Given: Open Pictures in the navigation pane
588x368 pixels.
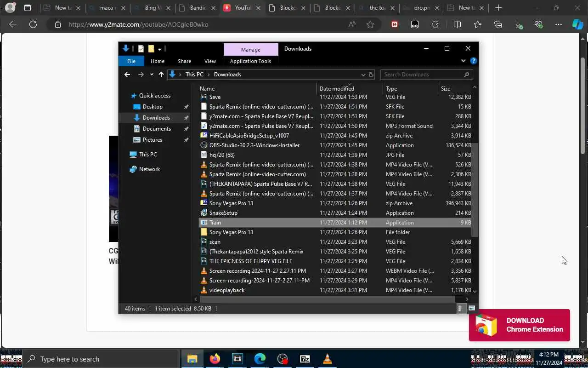Looking at the screenshot, I should pyautogui.click(x=152, y=140).
